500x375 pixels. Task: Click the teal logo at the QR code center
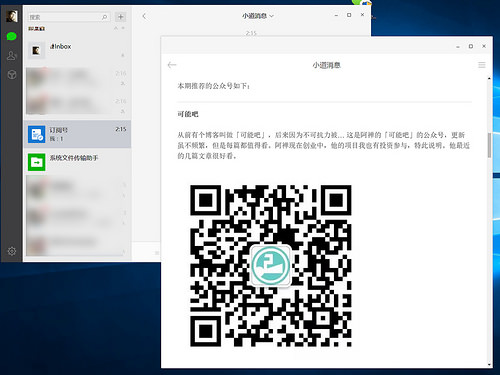click(x=271, y=265)
